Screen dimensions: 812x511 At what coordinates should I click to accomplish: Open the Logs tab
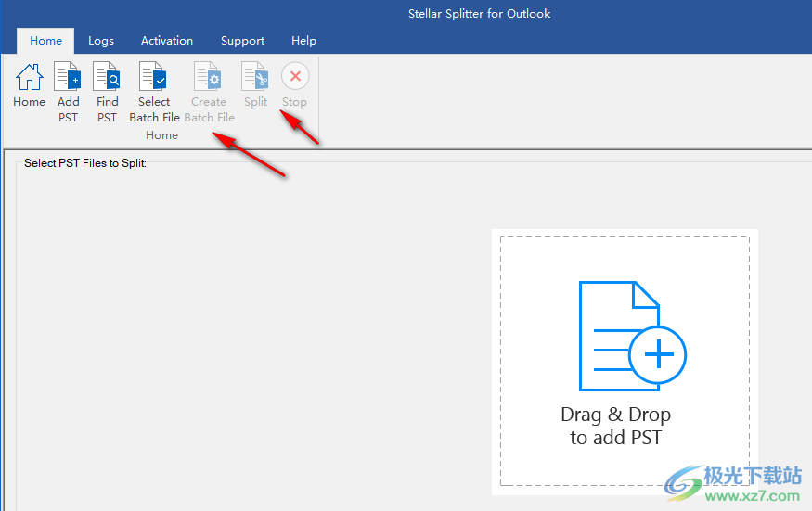point(101,41)
